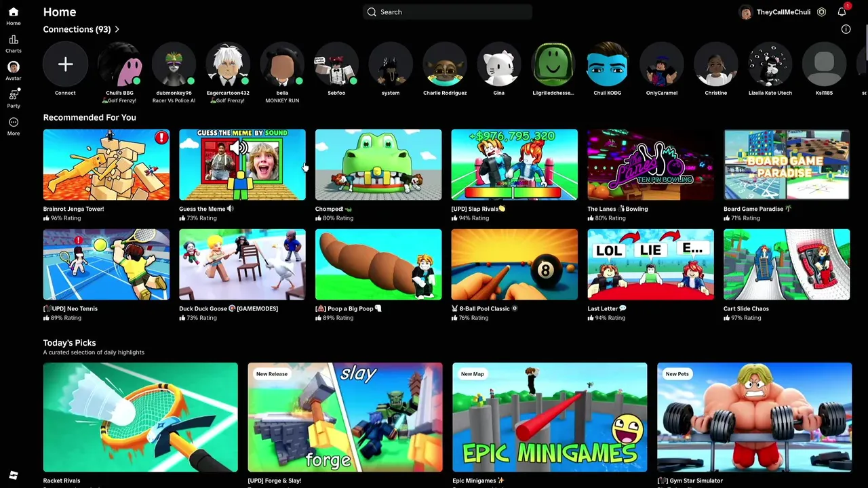Open system friend avatar

(x=391, y=64)
